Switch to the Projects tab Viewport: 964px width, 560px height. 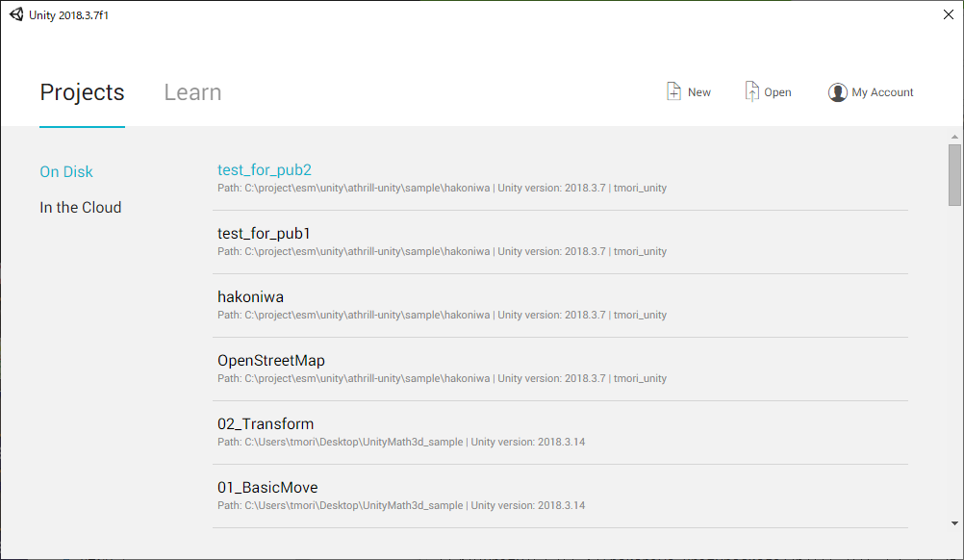click(x=83, y=92)
